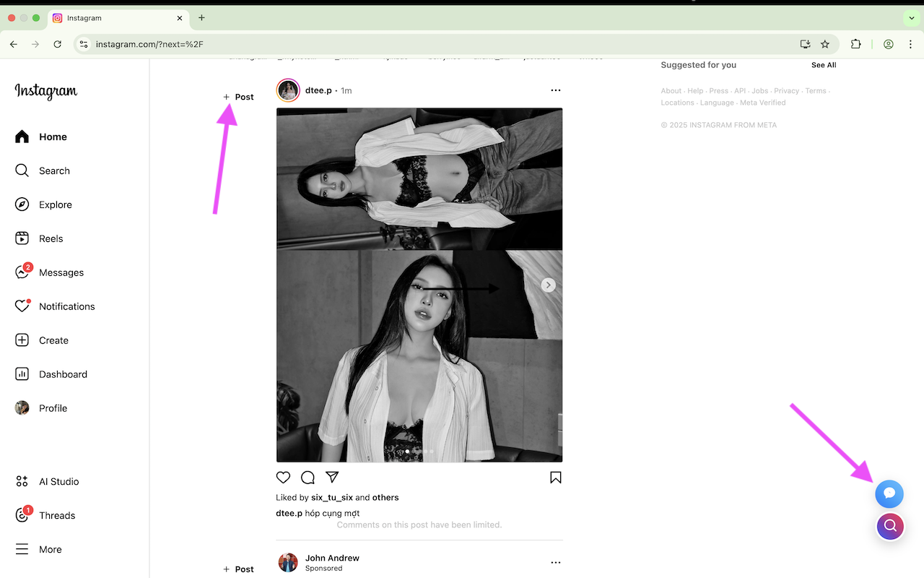
Task: Open the Threads app shortcut
Action: 57,515
